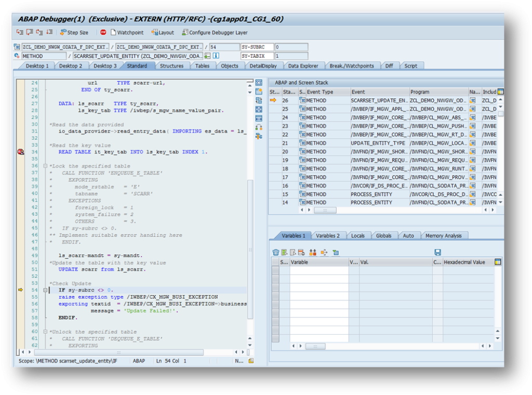Click the green list icon in Variables toolbar

click(x=284, y=252)
